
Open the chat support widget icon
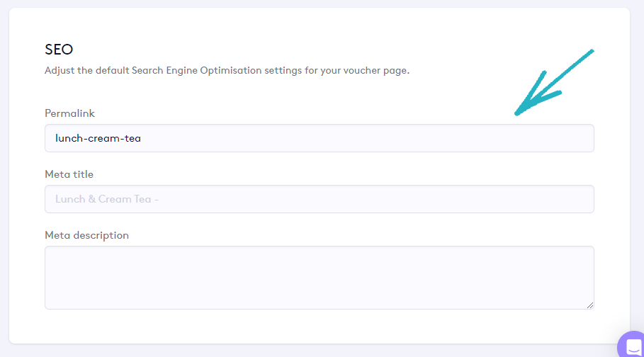pyautogui.click(x=633, y=346)
